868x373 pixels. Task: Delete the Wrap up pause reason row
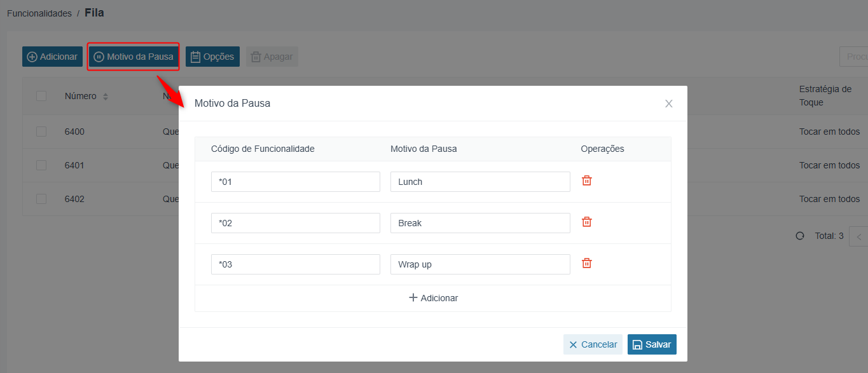587,264
